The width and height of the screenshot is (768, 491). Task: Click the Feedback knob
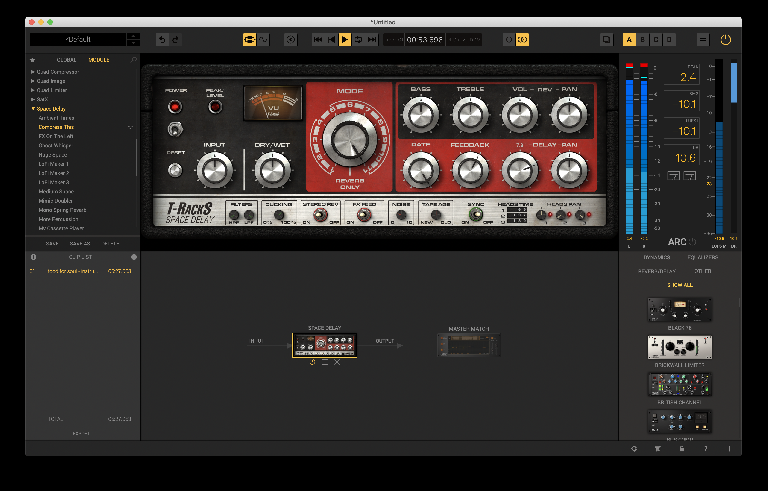pos(470,170)
